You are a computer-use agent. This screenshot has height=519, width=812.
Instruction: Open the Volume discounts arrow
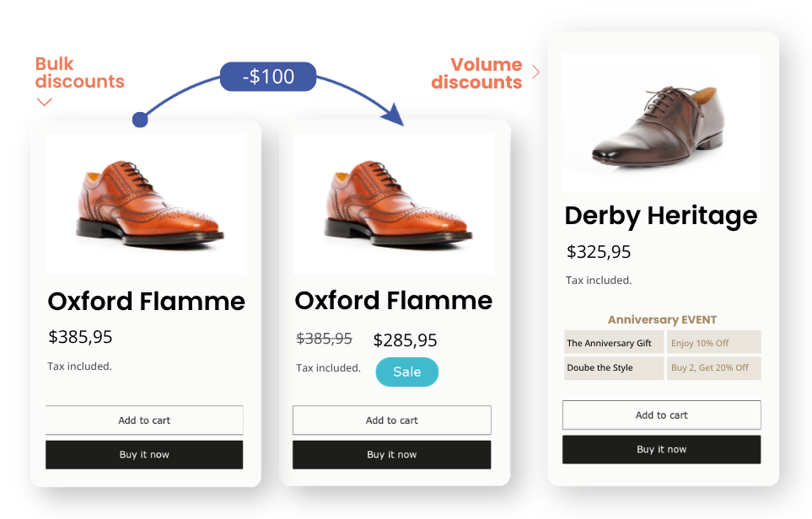pyautogui.click(x=537, y=72)
